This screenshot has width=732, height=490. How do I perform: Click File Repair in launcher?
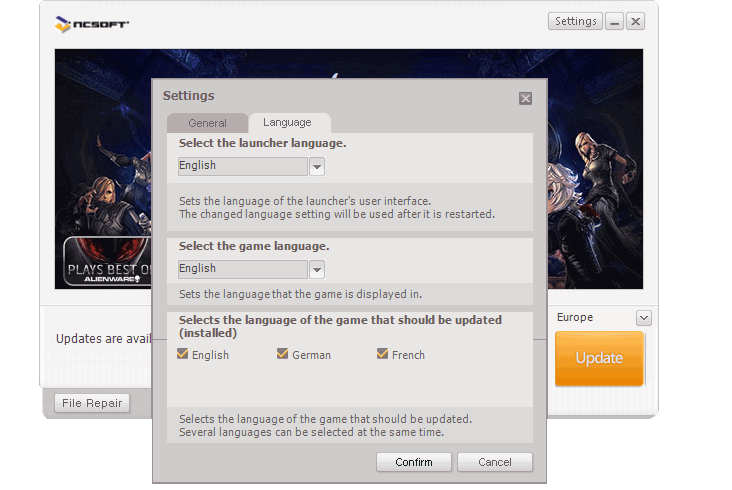pos(92,403)
